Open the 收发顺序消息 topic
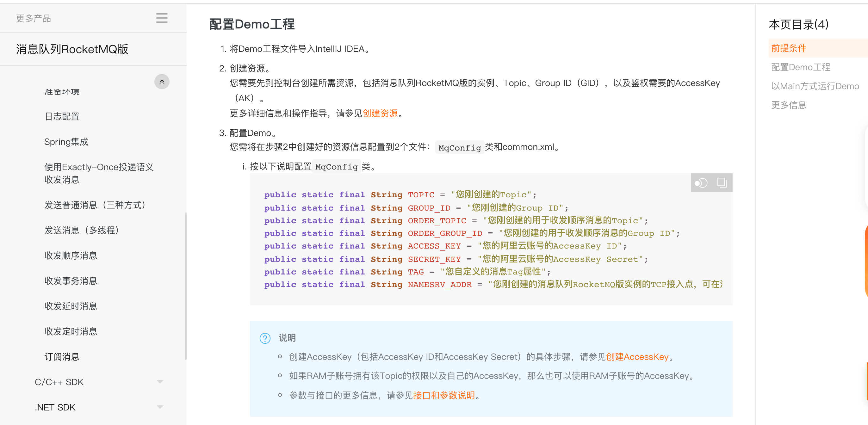 (x=71, y=255)
